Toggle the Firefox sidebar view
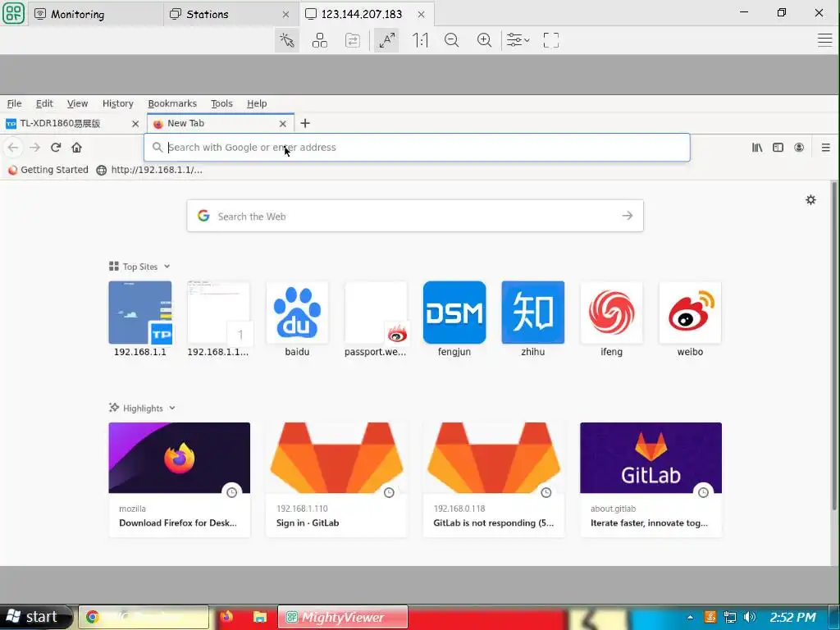 (778, 148)
